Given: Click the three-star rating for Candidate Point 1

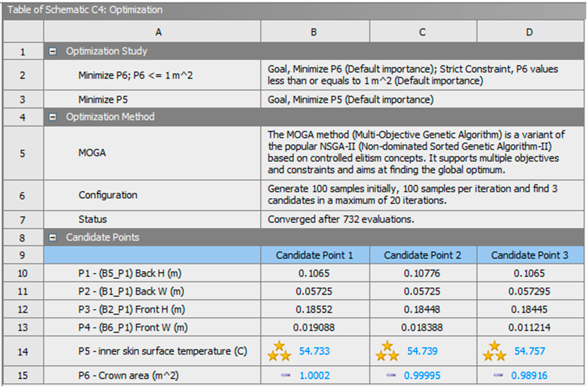Looking at the screenshot, I should click(279, 351).
